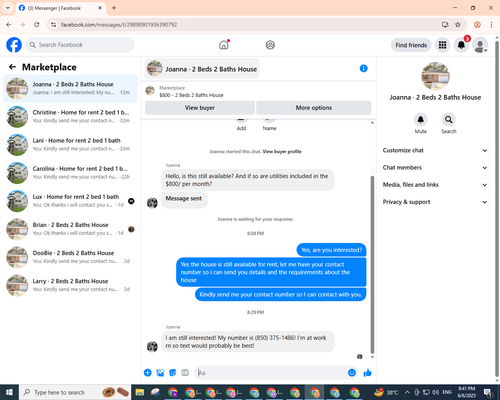Open the Windows notification center icon
Screen dimensions: 500x400
coord(488,392)
